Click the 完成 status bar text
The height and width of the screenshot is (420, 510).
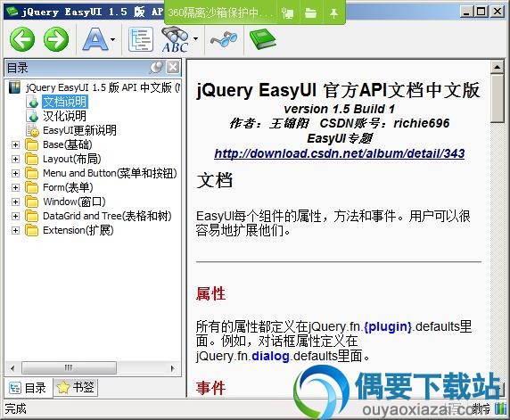(x=15, y=408)
